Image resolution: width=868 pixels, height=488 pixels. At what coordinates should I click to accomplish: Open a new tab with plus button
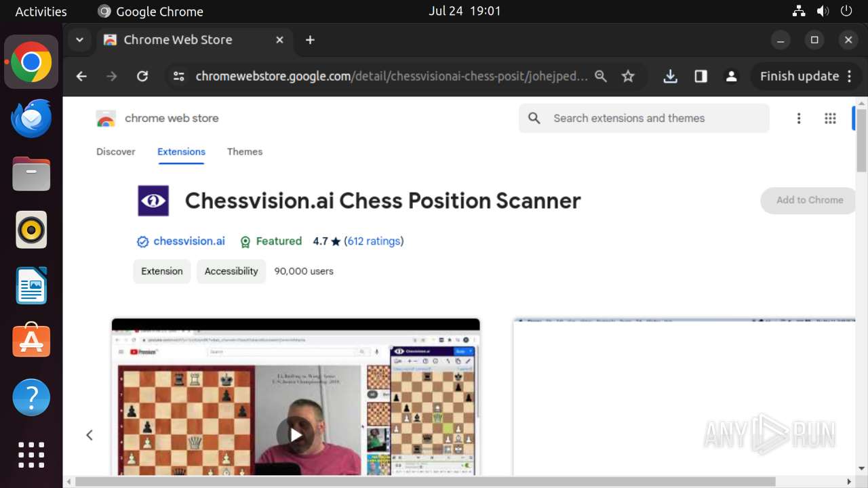coord(310,40)
